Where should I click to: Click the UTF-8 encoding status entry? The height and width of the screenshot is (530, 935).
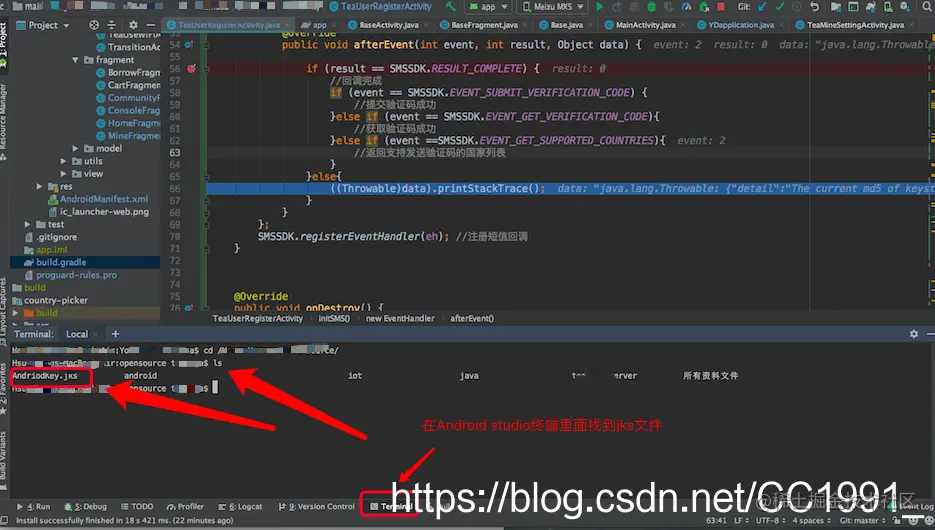point(770,520)
